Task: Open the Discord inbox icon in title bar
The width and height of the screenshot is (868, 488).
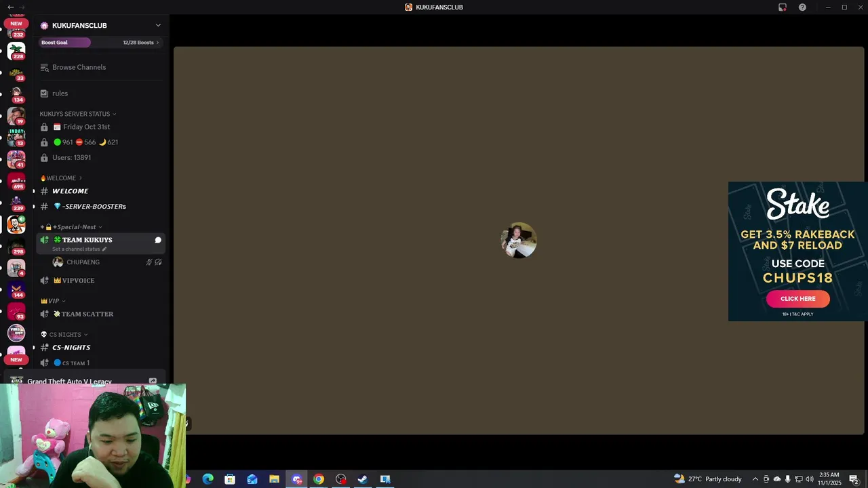Action: (x=783, y=7)
